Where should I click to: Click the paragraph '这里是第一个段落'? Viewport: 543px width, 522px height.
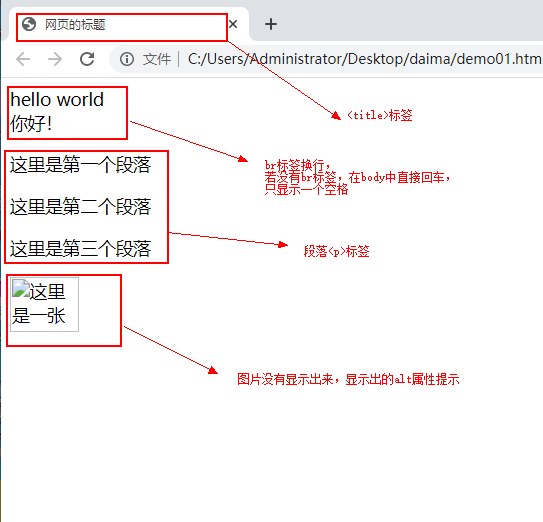(x=80, y=165)
